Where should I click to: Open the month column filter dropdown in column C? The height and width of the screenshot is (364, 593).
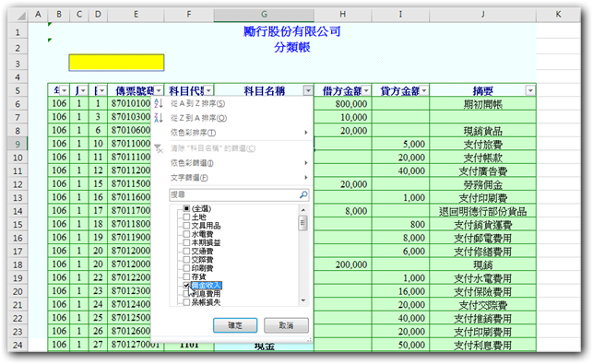(83, 90)
